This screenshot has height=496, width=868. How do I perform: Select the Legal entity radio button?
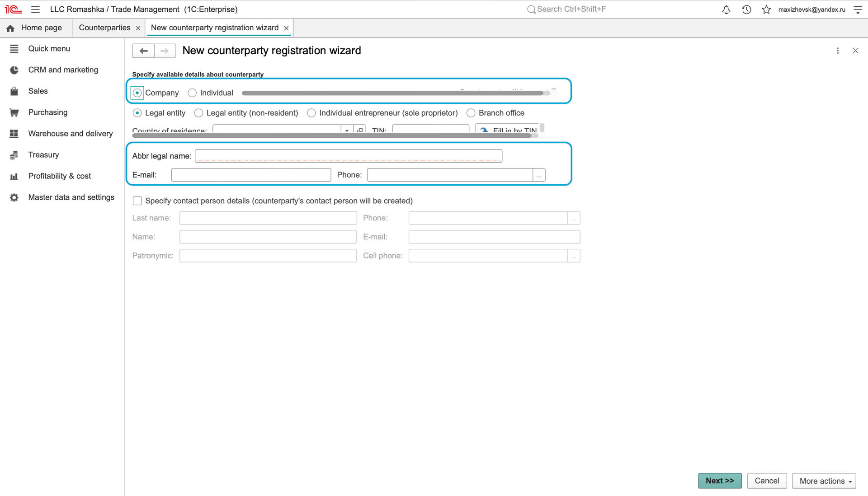coord(137,113)
